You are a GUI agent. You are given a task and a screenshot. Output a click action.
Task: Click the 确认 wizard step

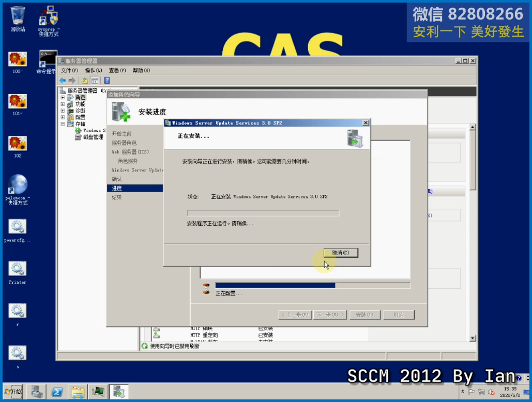point(116,179)
